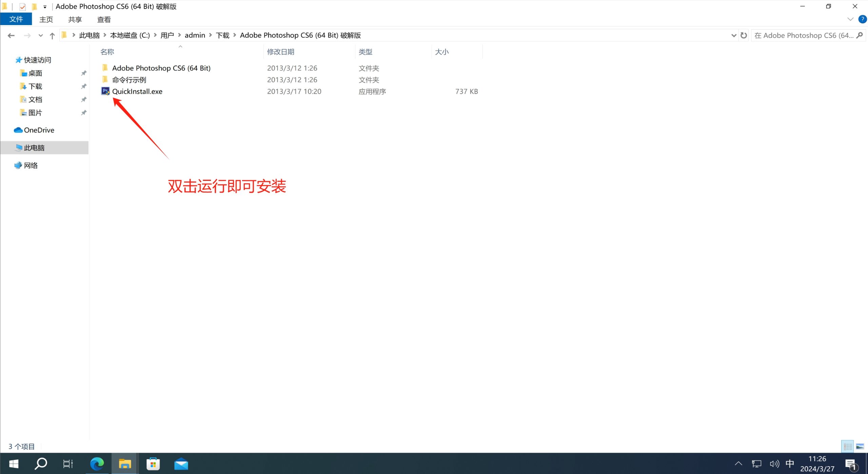Expand the ribbon with the chevron
This screenshot has height=474, width=868.
click(850, 19)
